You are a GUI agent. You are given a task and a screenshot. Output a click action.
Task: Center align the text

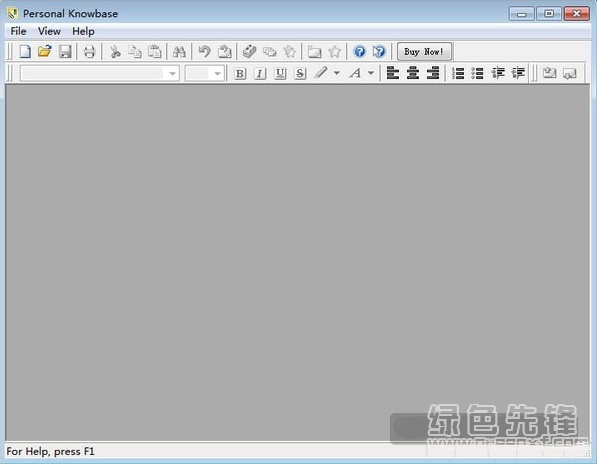pyautogui.click(x=413, y=73)
